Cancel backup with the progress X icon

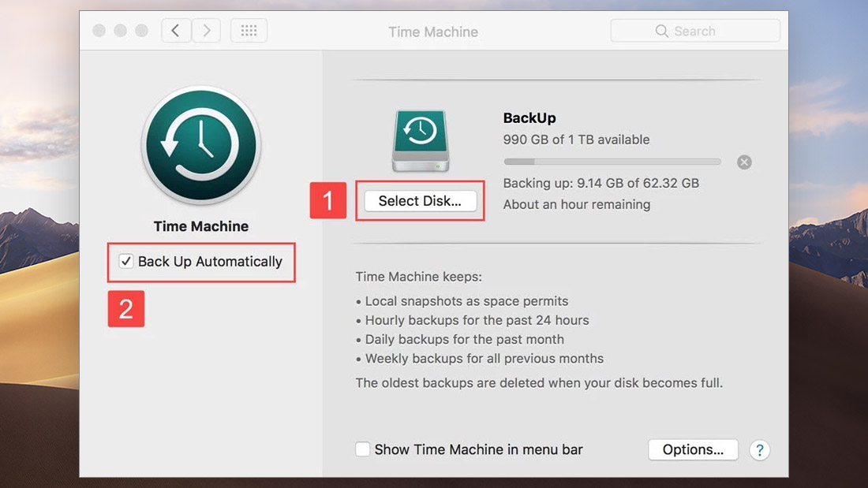click(x=744, y=162)
